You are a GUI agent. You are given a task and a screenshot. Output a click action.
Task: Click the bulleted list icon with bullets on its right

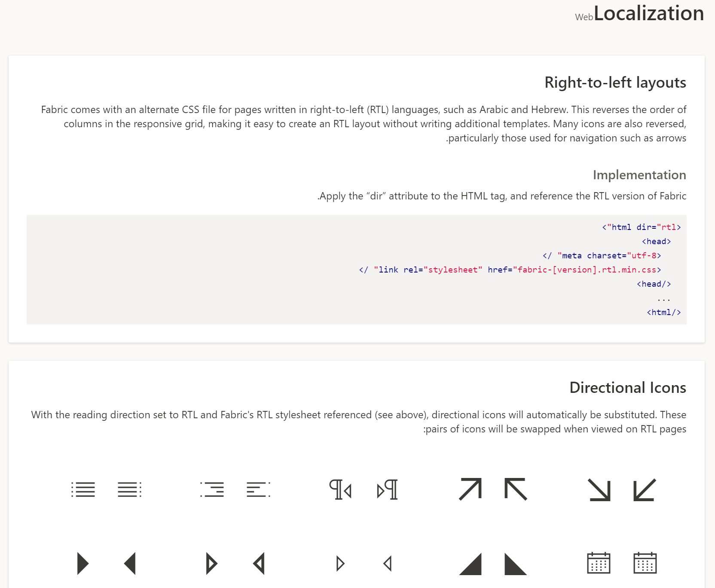pyautogui.click(x=129, y=490)
